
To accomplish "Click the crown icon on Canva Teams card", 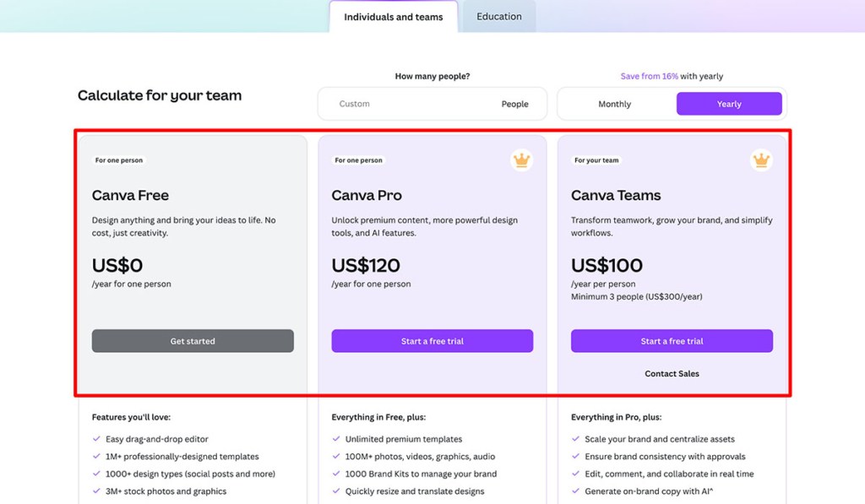I will tap(761, 159).
